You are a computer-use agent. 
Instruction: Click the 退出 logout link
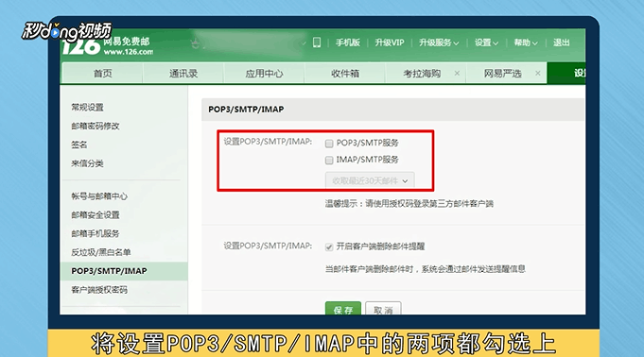point(561,42)
